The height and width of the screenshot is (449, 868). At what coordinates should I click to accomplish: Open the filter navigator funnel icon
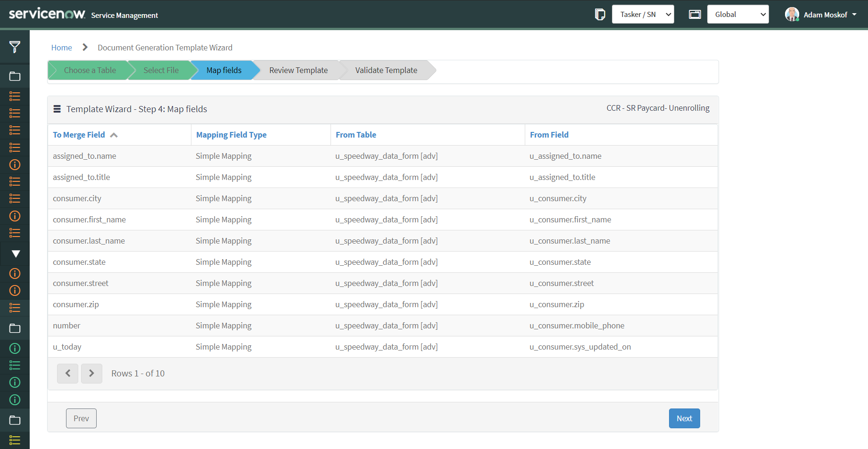click(x=15, y=47)
